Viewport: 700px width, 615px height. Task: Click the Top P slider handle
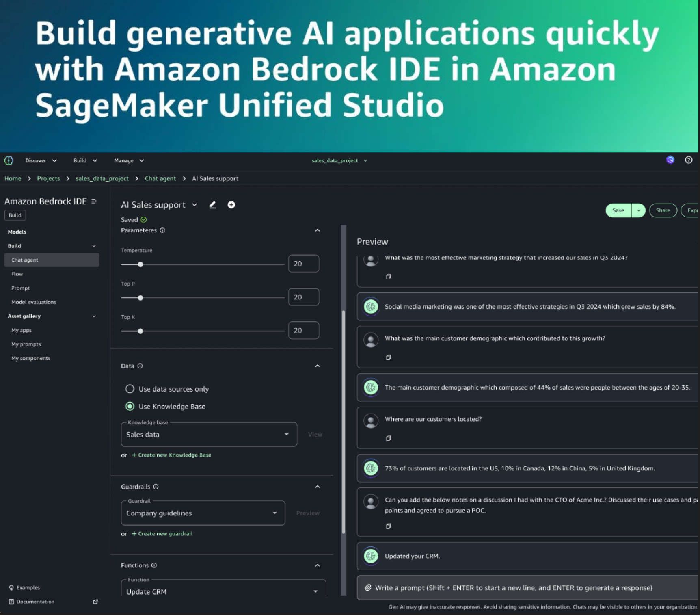tap(140, 298)
